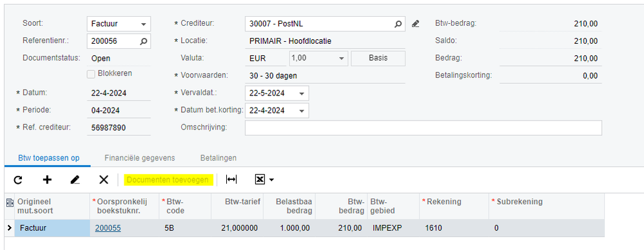Select the 21,000000 tarief cell
This screenshot has width=644, height=250.
coord(237,228)
